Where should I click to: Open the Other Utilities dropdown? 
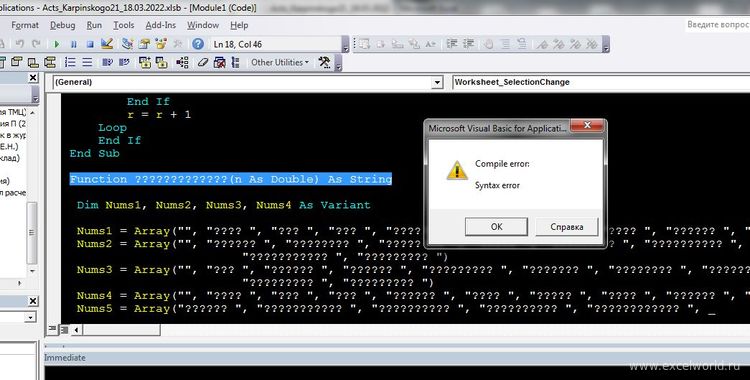pyautogui.click(x=280, y=62)
